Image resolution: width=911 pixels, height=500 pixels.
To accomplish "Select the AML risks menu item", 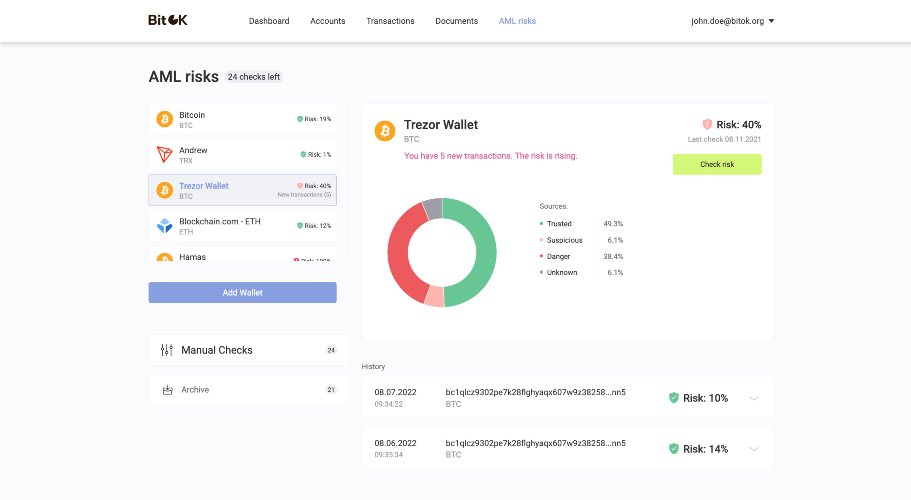I will coord(517,21).
